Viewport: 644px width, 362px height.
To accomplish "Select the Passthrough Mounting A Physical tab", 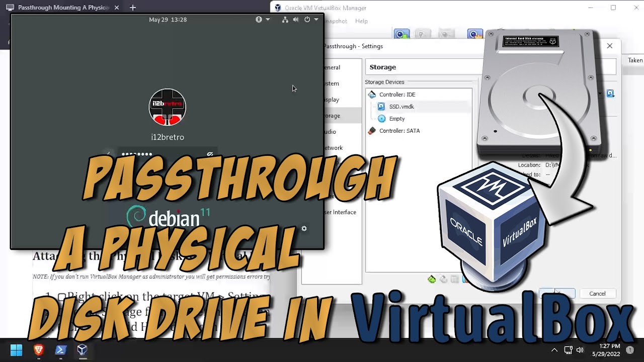I will pyautogui.click(x=63, y=8).
